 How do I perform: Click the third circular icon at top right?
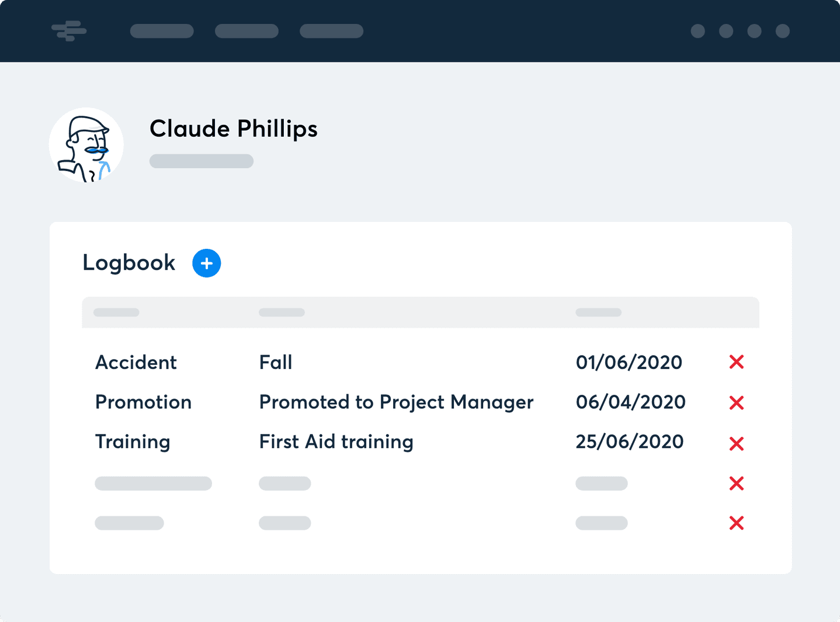pos(754,32)
